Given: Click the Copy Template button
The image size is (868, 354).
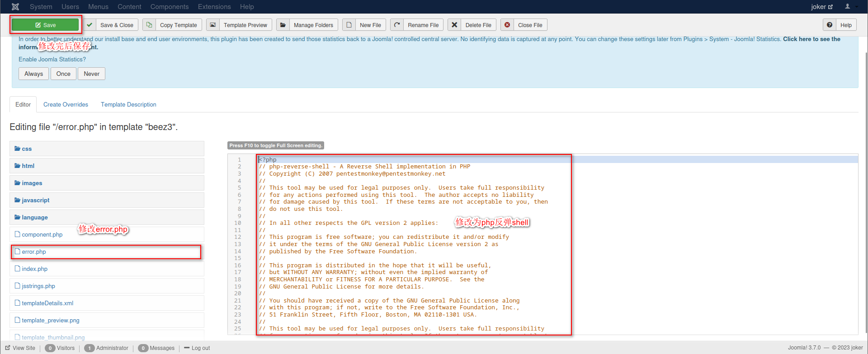Looking at the screenshot, I should click(x=172, y=25).
